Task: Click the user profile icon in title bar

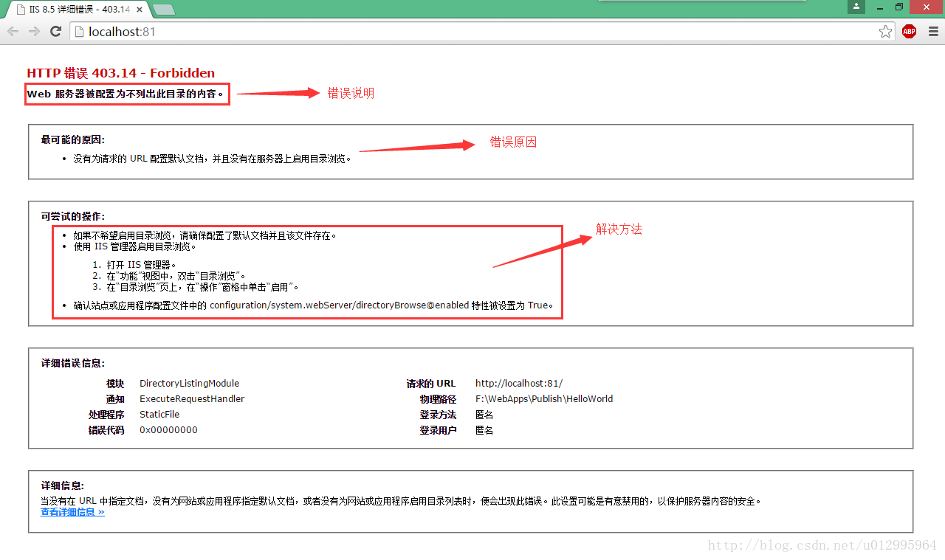Action: pos(856,7)
